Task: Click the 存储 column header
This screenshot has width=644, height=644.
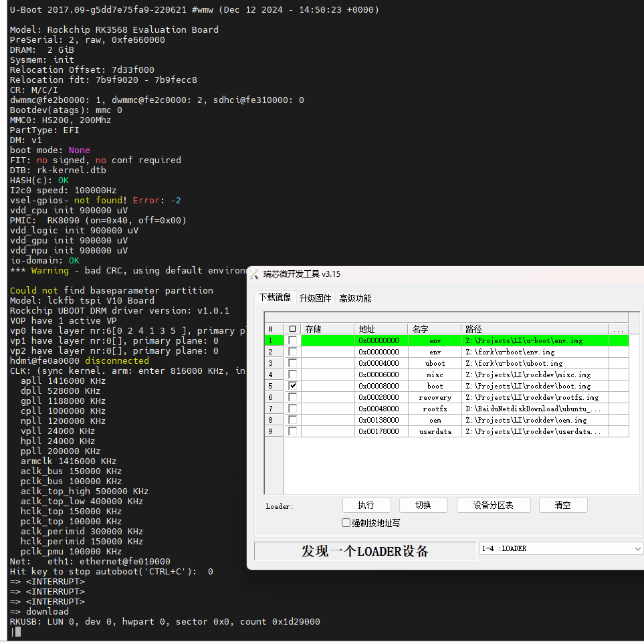Action: pos(327,329)
